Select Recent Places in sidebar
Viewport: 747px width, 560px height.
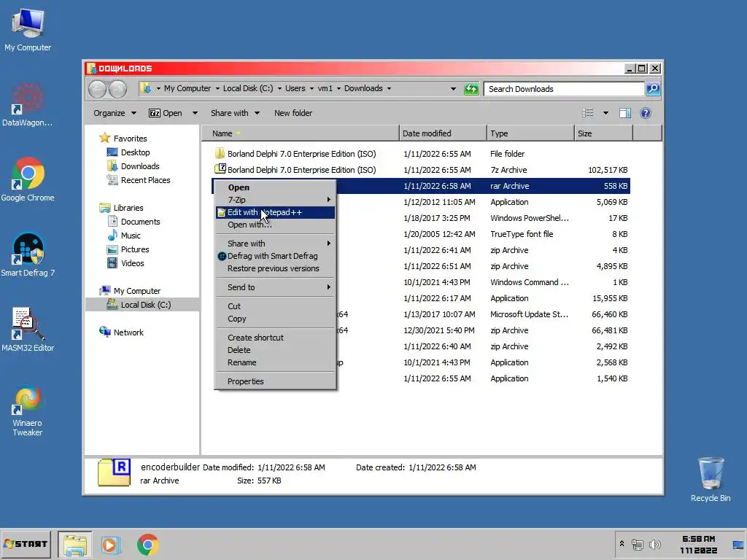click(139, 180)
